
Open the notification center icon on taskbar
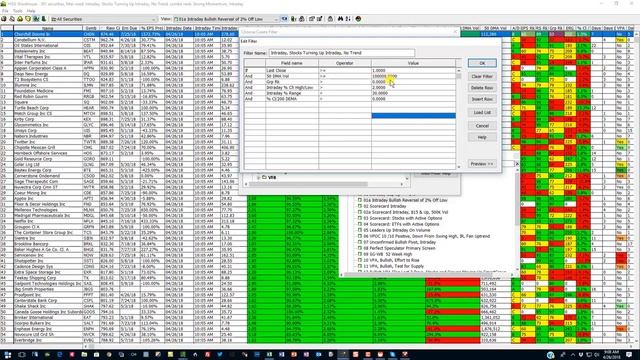point(629,355)
